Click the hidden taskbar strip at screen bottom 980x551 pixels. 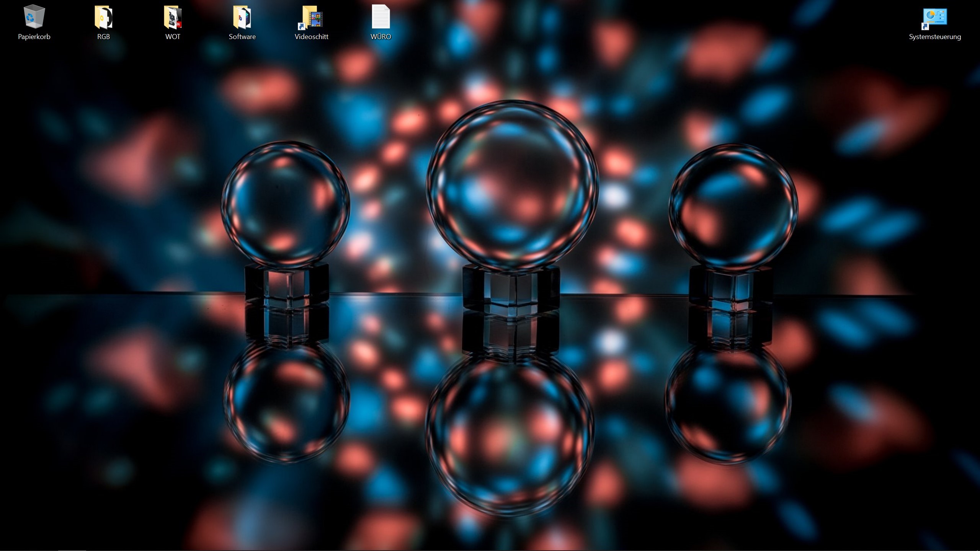click(x=490, y=550)
